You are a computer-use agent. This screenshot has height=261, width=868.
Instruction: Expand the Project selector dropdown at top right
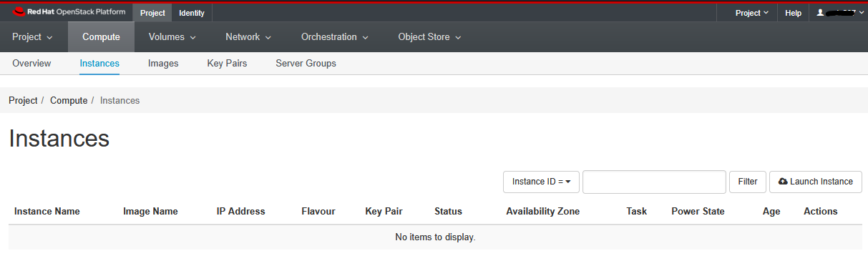(x=752, y=13)
